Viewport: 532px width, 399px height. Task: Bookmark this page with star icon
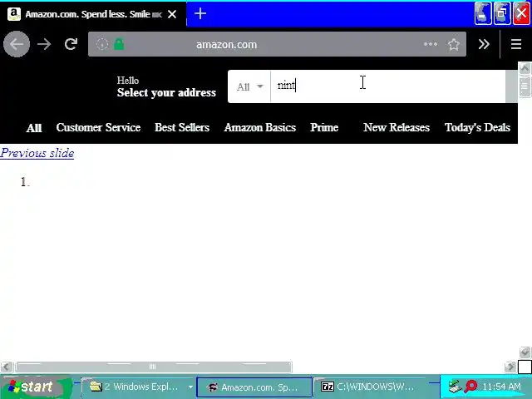[x=454, y=44]
